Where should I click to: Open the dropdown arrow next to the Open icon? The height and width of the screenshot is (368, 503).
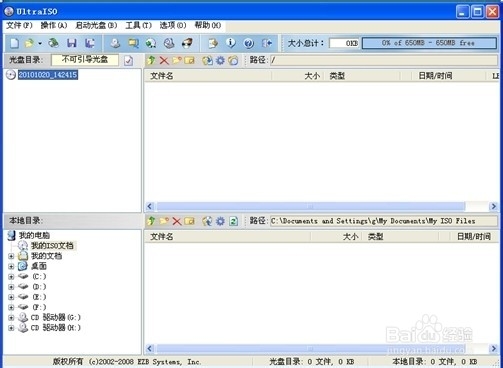[x=40, y=43]
